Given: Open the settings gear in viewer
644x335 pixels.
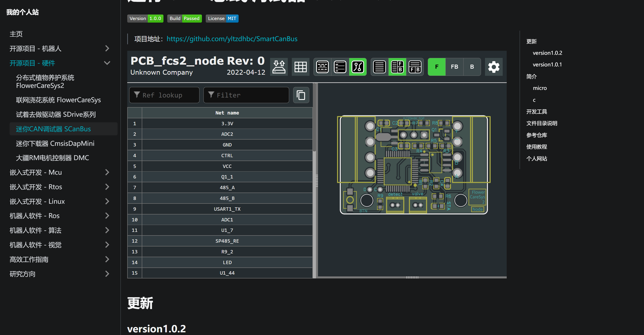Looking at the screenshot, I should [494, 67].
